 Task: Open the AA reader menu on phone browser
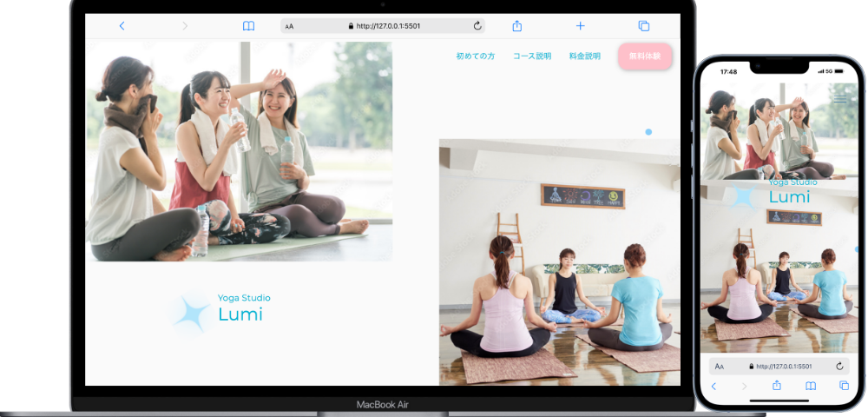point(720,367)
